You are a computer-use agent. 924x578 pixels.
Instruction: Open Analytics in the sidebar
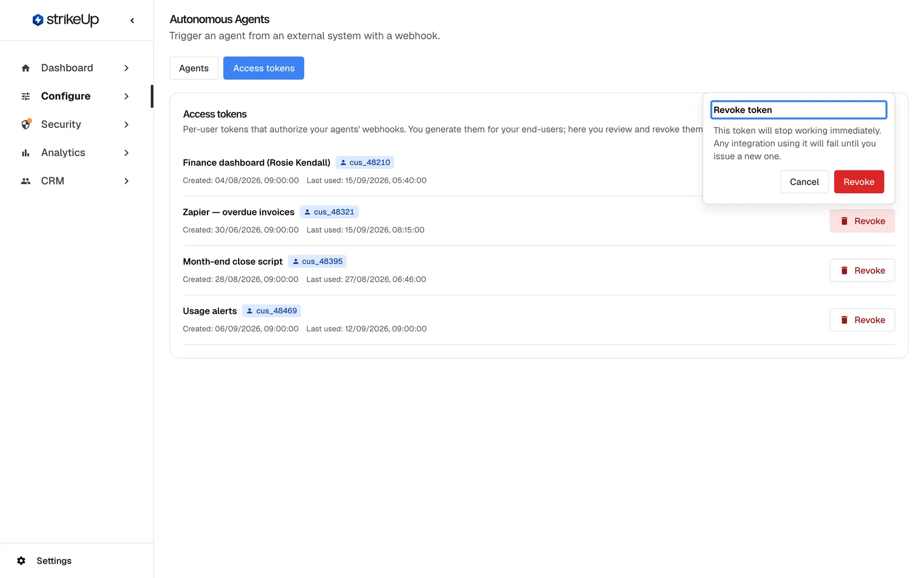[x=76, y=153]
